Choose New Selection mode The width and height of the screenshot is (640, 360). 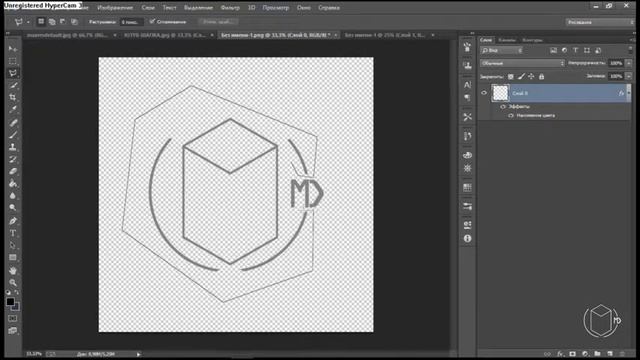[41, 22]
